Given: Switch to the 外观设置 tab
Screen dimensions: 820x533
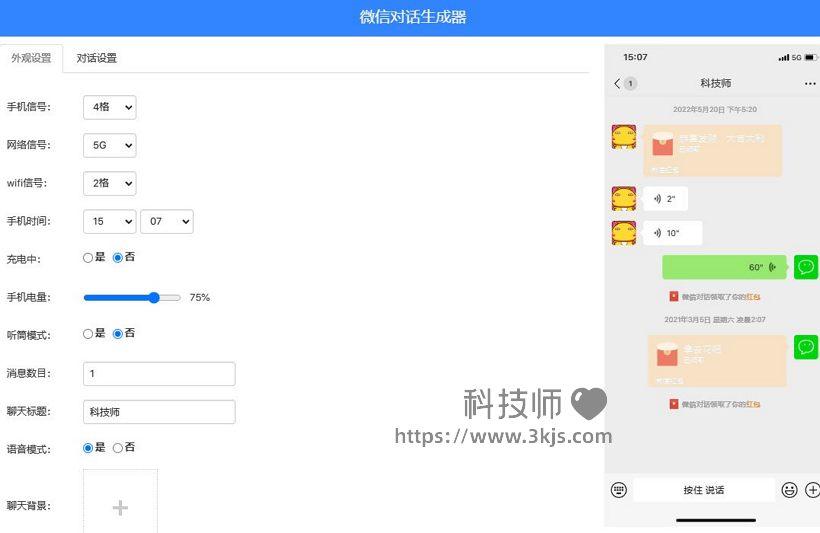Looking at the screenshot, I should point(31,58).
